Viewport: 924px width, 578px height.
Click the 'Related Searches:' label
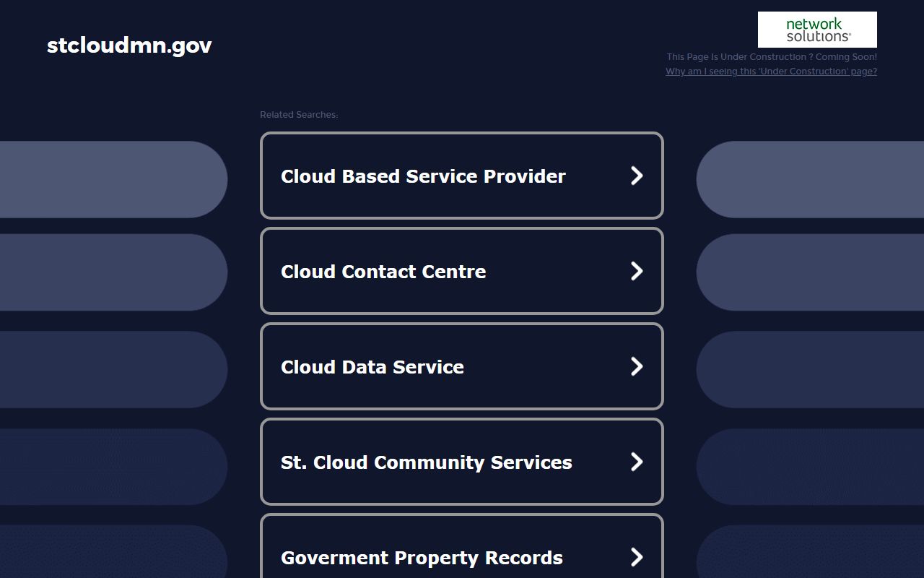coord(299,115)
